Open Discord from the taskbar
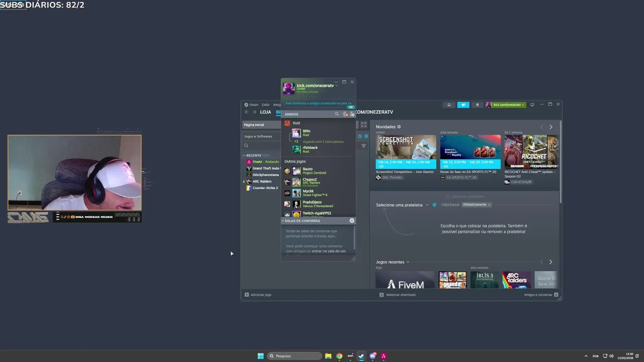Screen dimensions: 644x362 (x=373, y=356)
